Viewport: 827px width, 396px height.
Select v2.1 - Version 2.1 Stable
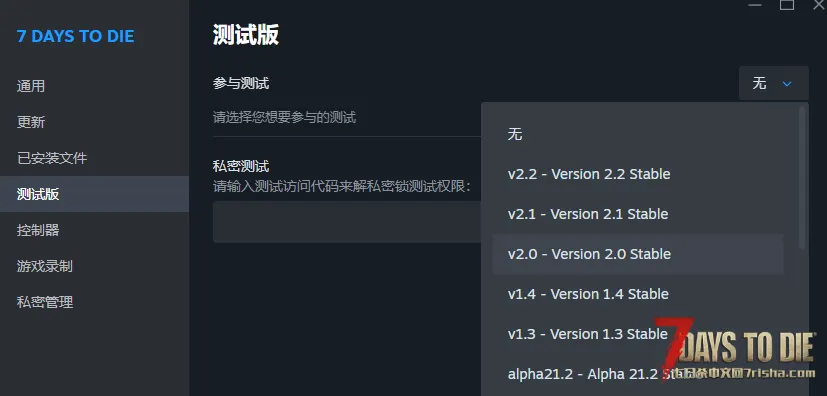coord(638,214)
